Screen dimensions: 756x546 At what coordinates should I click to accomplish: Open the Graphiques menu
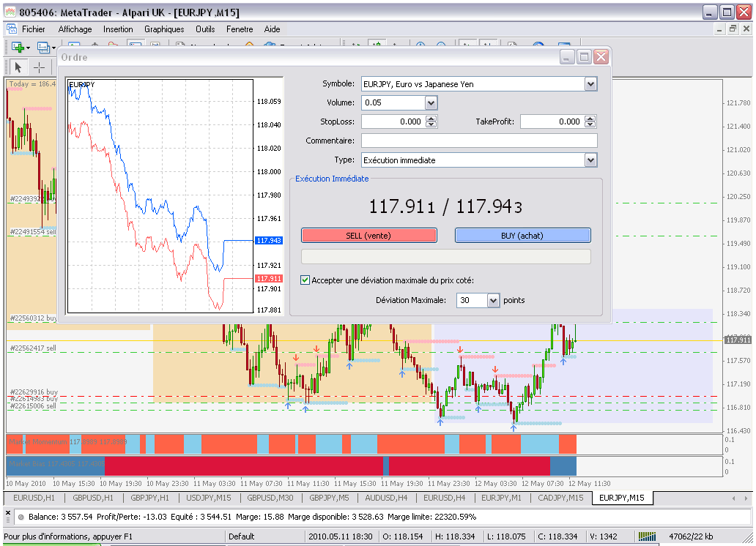[x=164, y=29]
